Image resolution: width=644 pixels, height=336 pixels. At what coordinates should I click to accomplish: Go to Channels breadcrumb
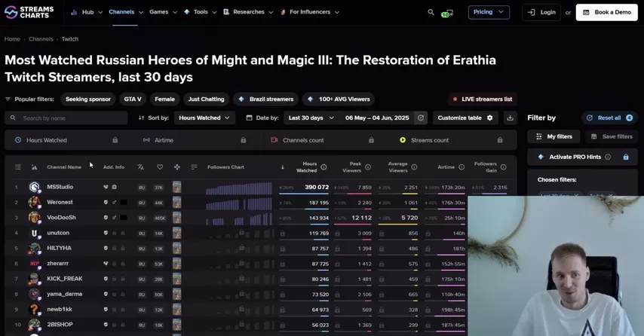click(x=41, y=39)
